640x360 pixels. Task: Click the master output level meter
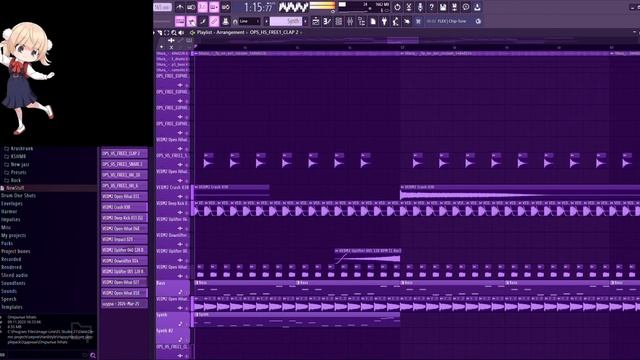coord(322,6)
